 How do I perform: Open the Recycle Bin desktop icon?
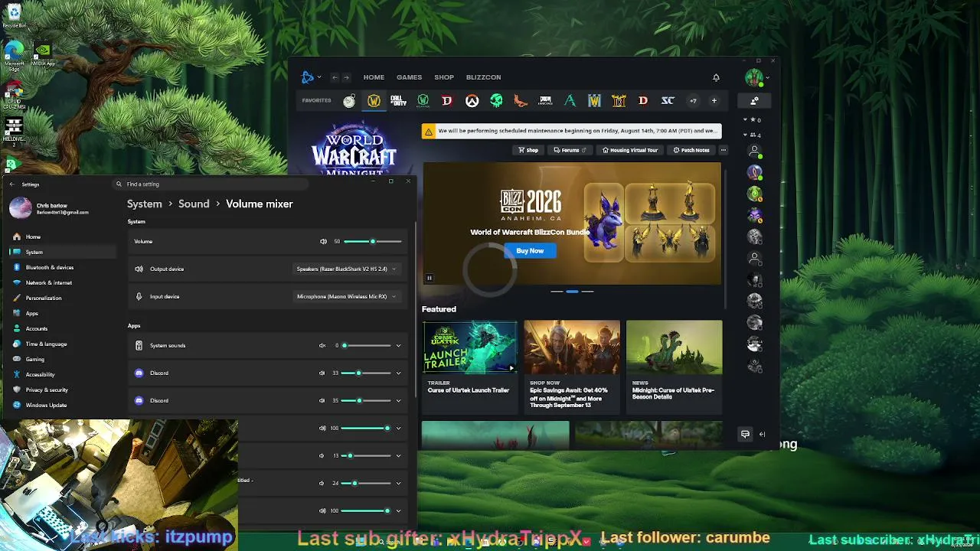click(14, 15)
